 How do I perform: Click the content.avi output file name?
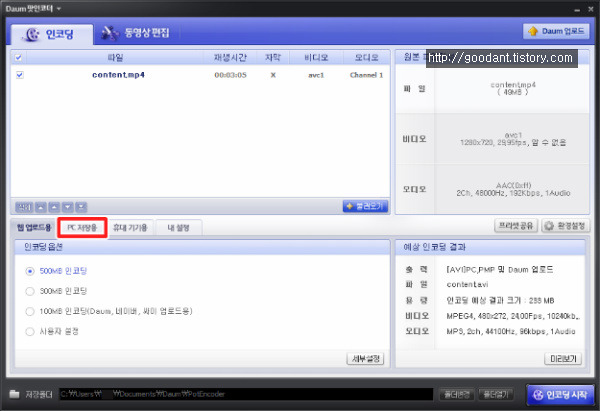467,285
